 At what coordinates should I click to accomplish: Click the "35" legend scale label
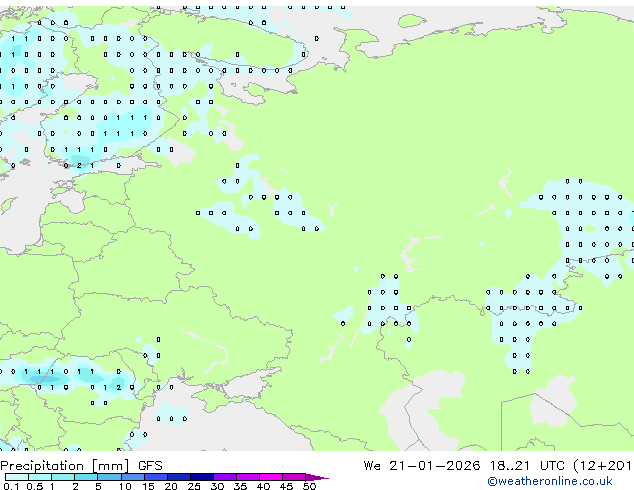(x=240, y=486)
